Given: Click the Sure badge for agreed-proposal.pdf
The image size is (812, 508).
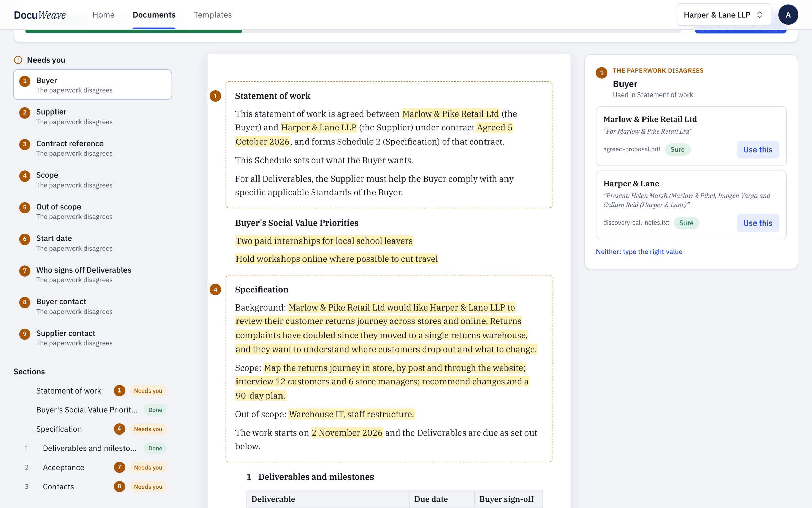Looking at the screenshot, I should click(x=677, y=149).
